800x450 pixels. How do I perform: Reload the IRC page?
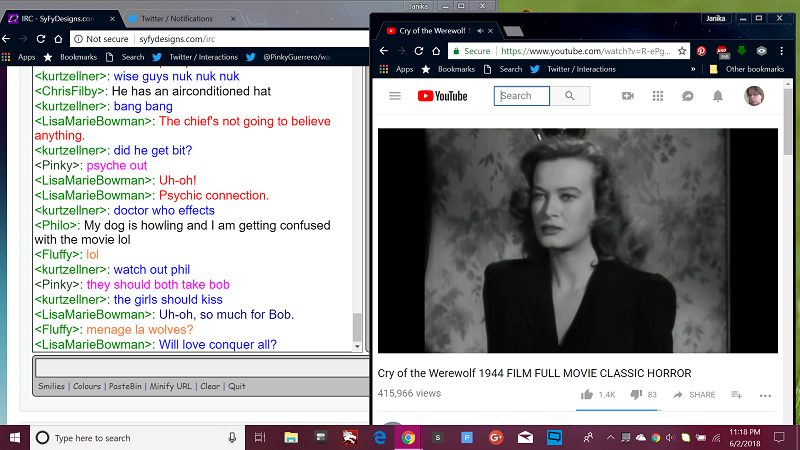41,39
